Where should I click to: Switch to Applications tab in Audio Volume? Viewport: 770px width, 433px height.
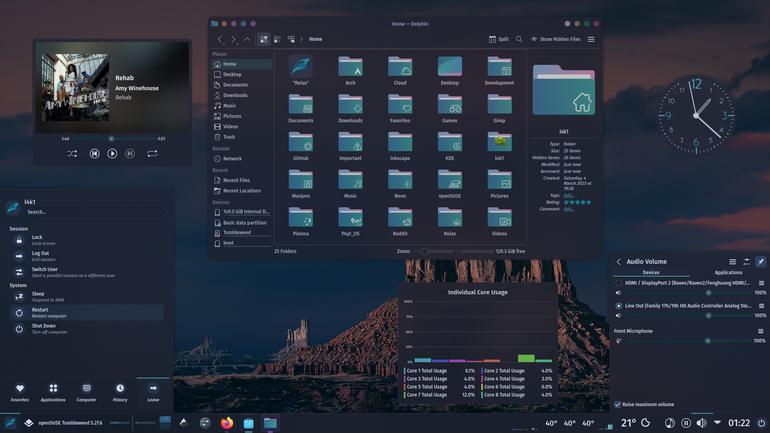(728, 272)
